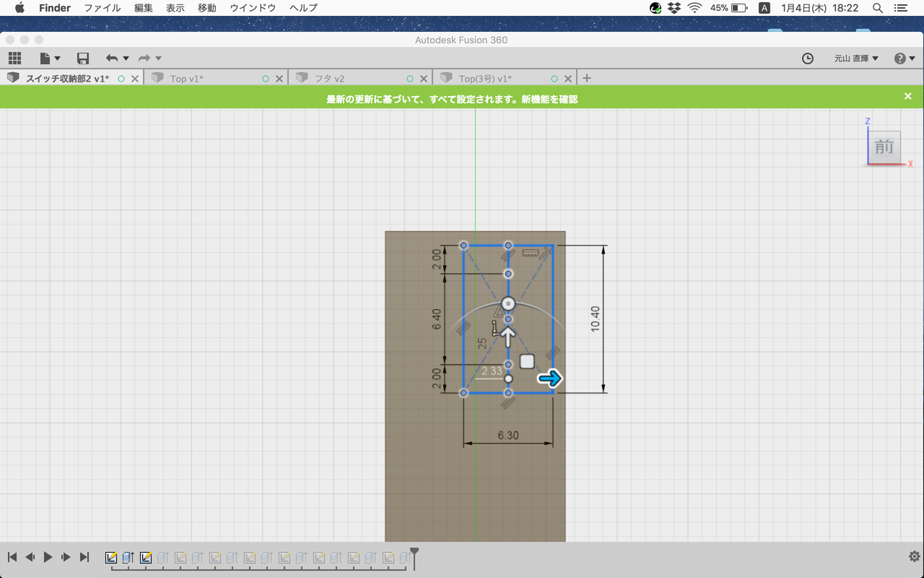Open the Data Panel with the grid icon
This screenshot has height=578, width=924.
[14, 58]
